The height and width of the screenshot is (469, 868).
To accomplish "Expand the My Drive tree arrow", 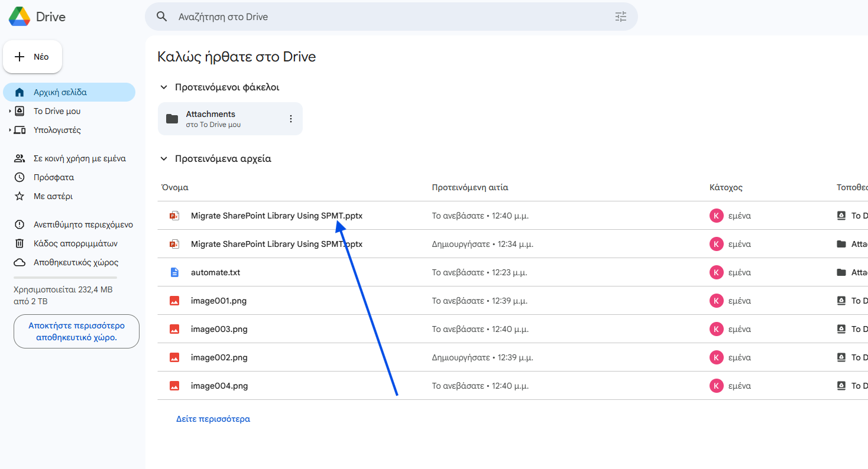I will (10, 112).
